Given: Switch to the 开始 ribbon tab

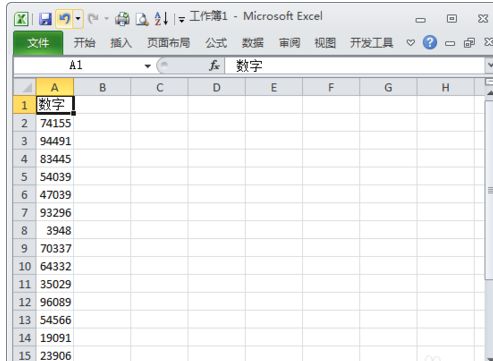Looking at the screenshot, I should 84,43.
